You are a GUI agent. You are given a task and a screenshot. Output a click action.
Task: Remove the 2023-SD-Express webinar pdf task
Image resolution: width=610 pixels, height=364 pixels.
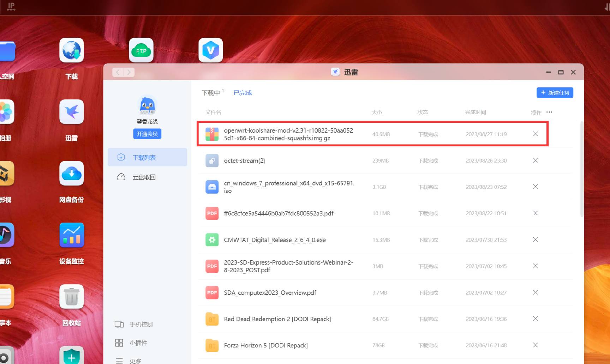pos(536,266)
